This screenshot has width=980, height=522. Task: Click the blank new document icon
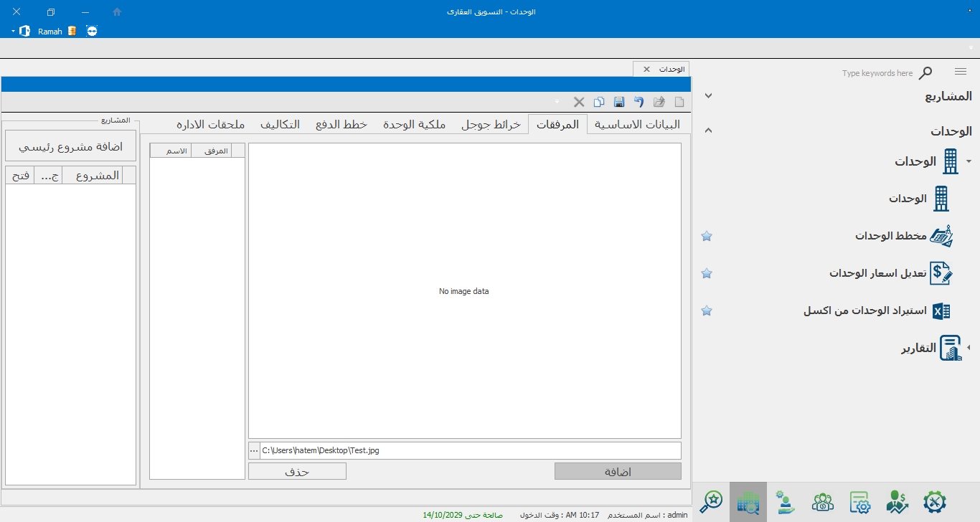[679, 103]
